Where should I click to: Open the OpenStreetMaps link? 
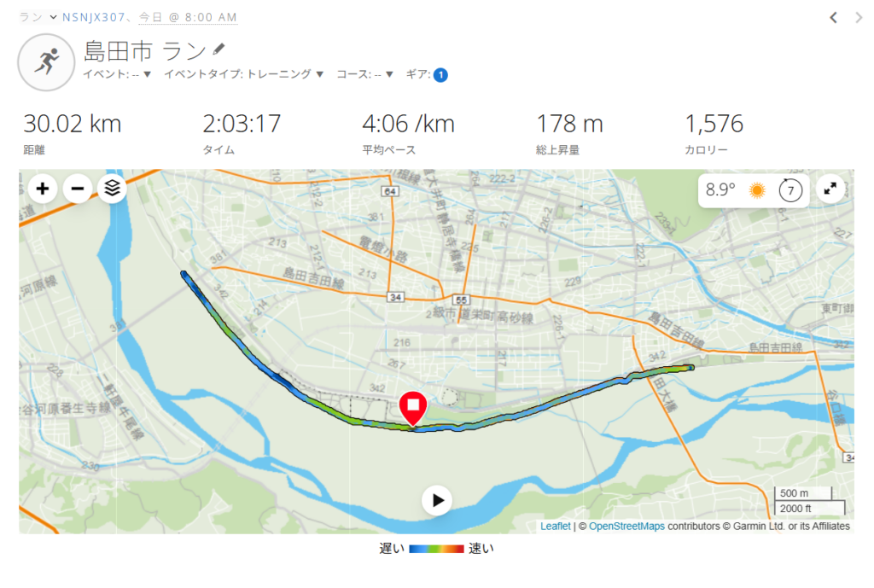[626, 527]
